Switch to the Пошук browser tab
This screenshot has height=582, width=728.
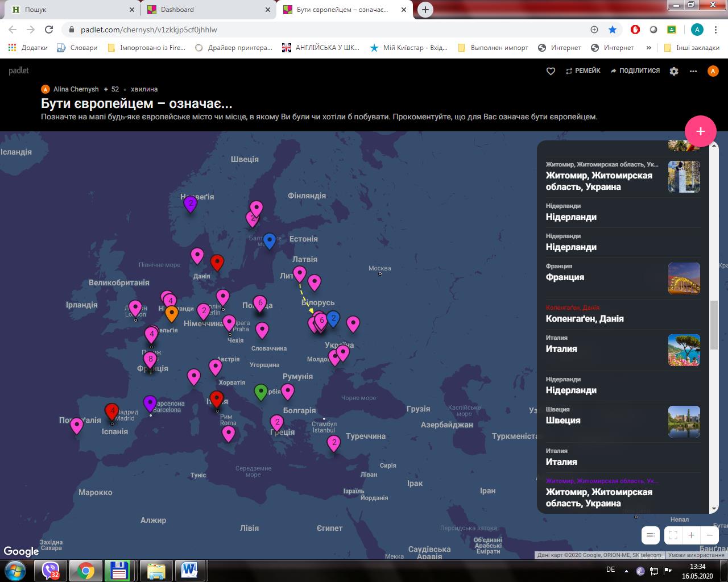(36, 10)
